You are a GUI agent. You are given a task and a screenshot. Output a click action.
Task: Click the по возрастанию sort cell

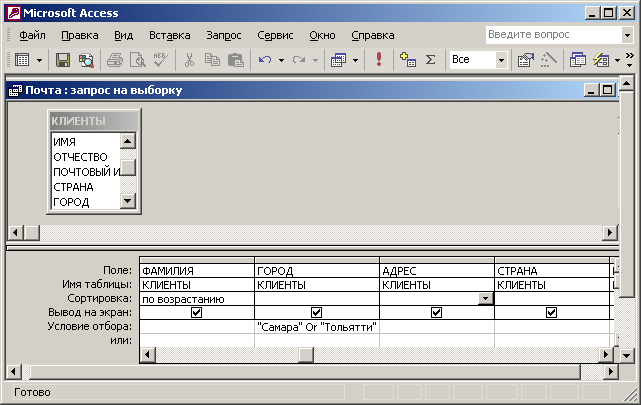(x=197, y=299)
